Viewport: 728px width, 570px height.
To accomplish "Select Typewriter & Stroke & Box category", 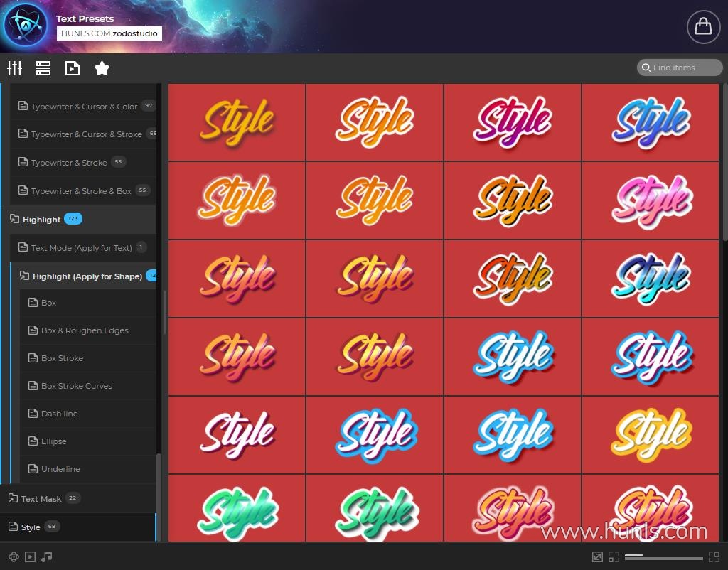I will tap(84, 190).
